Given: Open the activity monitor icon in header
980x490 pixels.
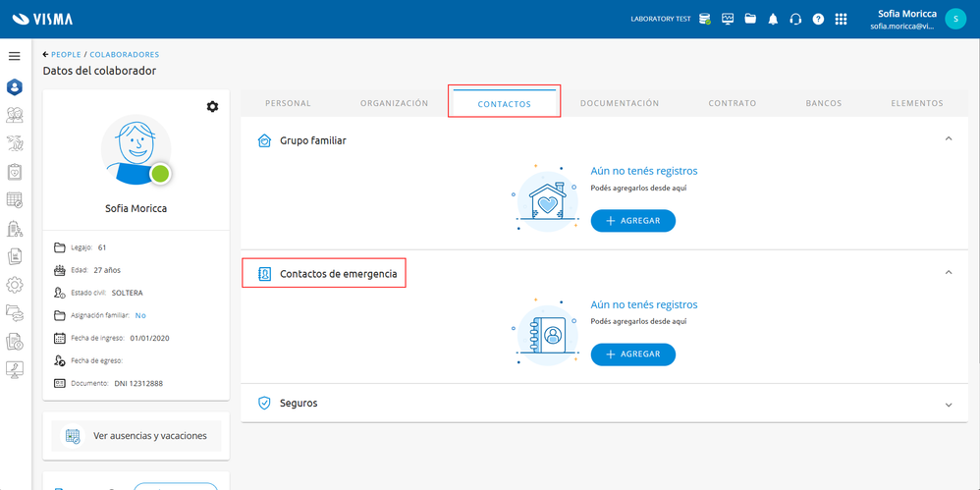Looking at the screenshot, I should [x=728, y=19].
